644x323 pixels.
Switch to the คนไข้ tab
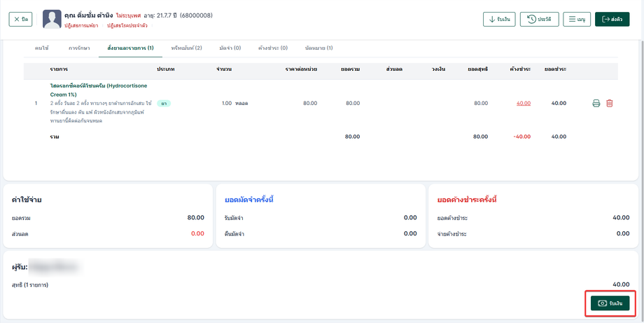click(x=42, y=48)
